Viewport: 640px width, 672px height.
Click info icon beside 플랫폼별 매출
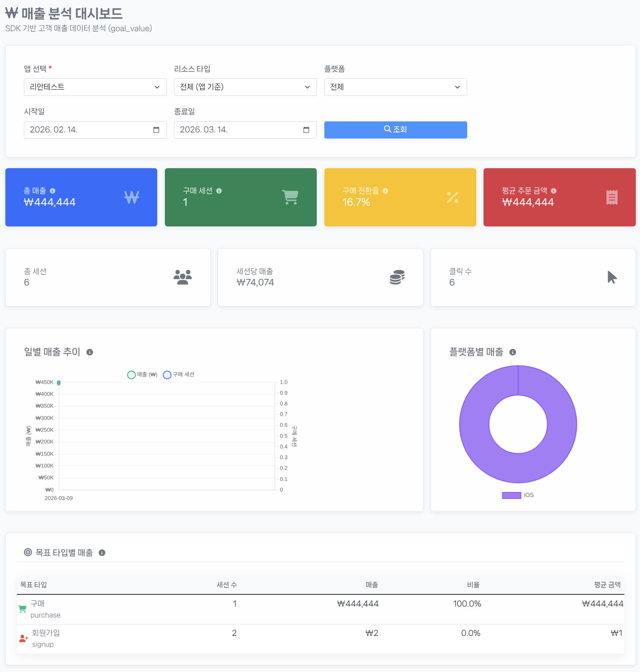coord(513,352)
